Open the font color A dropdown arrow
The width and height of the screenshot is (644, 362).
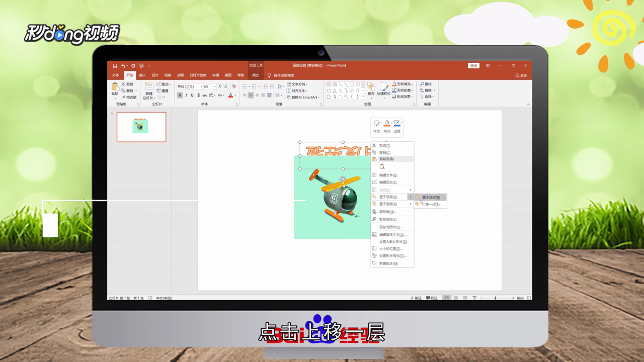(235, 95)
